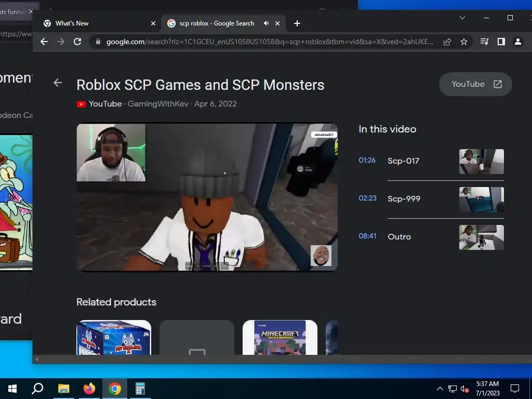The image size is (532, 399).
Task: View site info via the lock icon
Action: tap(98, 42)
